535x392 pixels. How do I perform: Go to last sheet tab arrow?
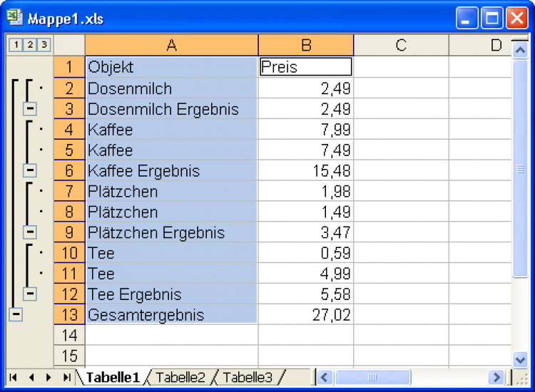pos(66,377)
